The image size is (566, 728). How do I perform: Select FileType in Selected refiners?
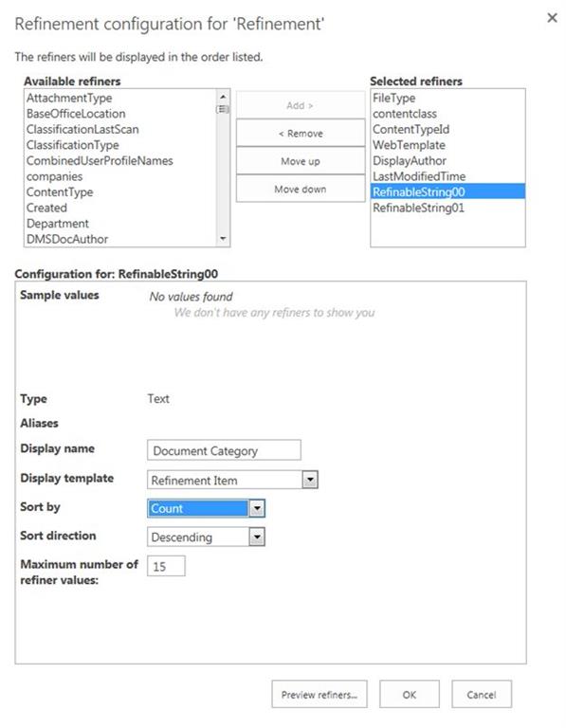click(x=447, y=98)
